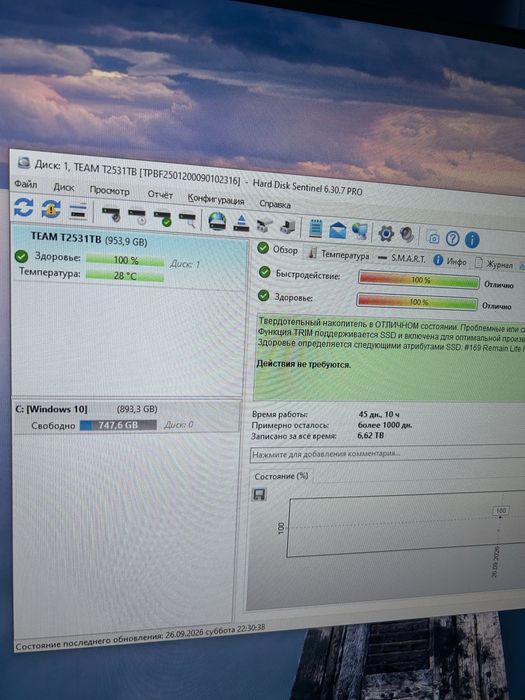Click the disk icon with magnifying glass
The height and width of the screenshot is (700, 525).
pyautogui.click(x=188, y=220)
